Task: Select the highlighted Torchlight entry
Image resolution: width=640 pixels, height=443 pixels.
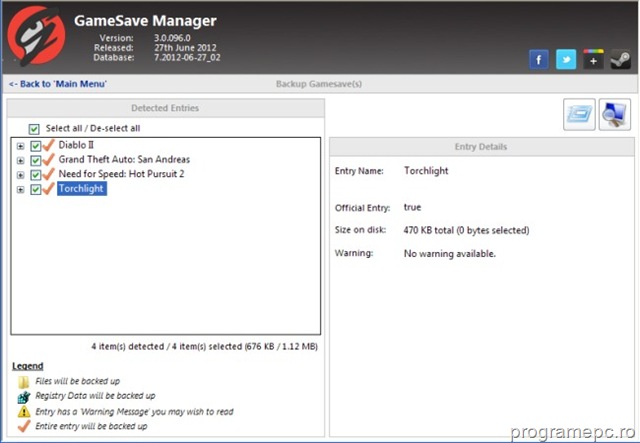Action: pos(82,189)
